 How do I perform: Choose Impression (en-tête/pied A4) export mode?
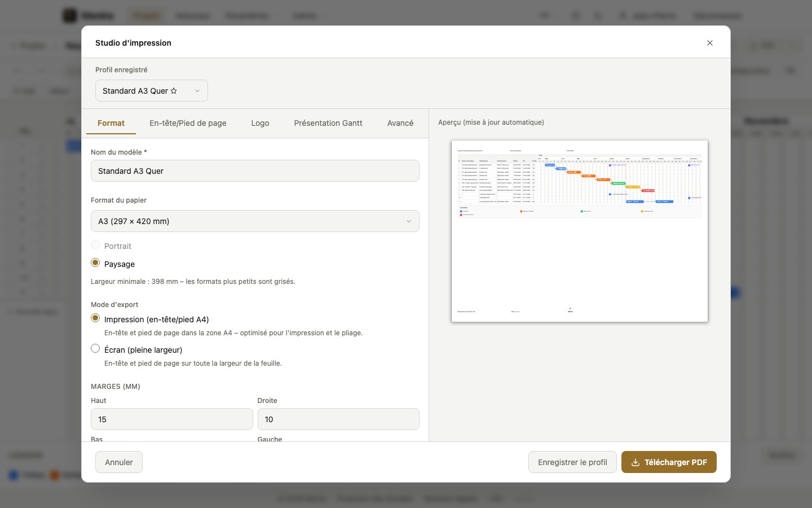(95, 318)
